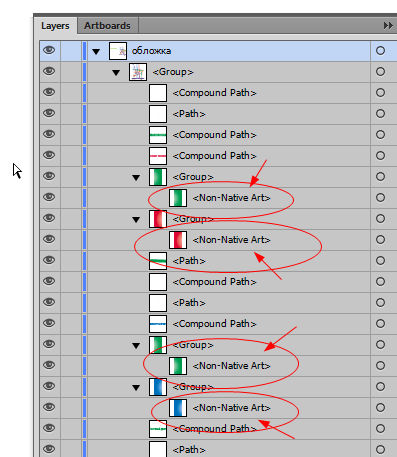Click the blue line thumbnail

[158, 324]
